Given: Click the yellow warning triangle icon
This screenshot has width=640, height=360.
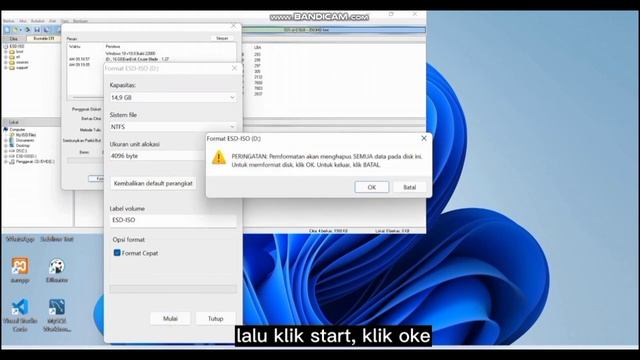Looking at the screenshot, I should click(219, 158).
